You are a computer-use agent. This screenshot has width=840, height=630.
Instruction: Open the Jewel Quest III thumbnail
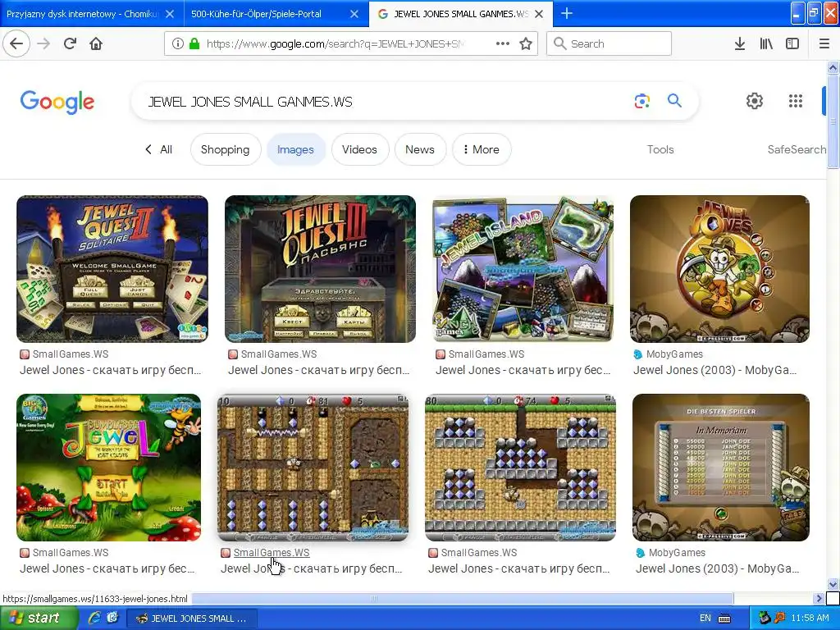[x=320, y=269]
